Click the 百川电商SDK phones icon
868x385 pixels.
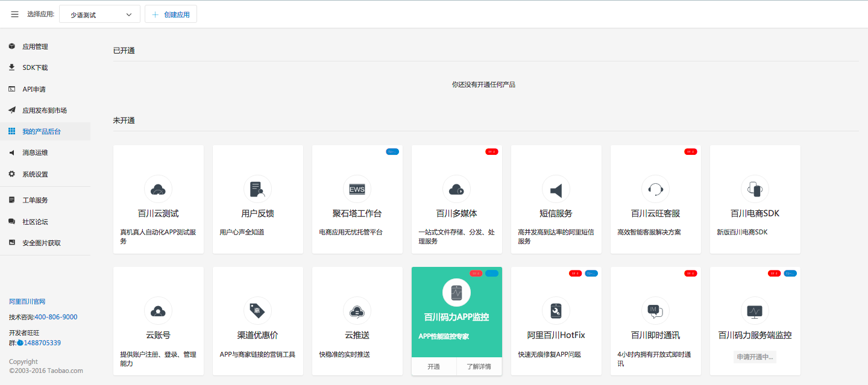click(x=755, y=189)
